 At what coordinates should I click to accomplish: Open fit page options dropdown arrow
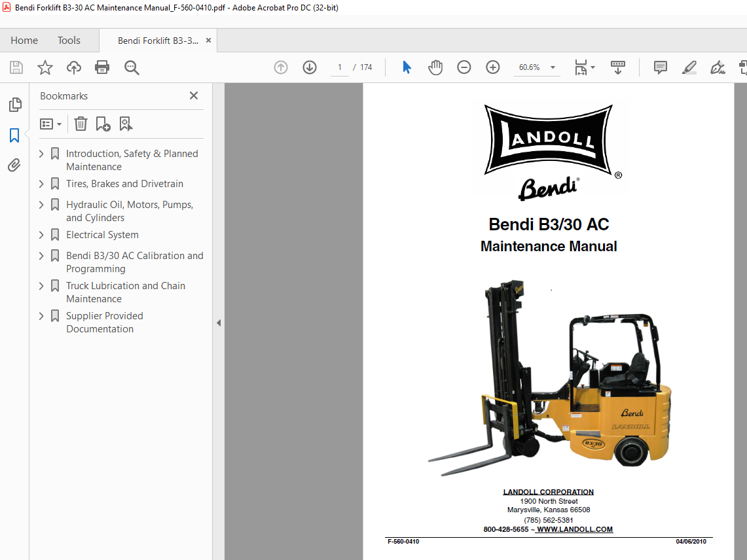(x=592, y=67)
